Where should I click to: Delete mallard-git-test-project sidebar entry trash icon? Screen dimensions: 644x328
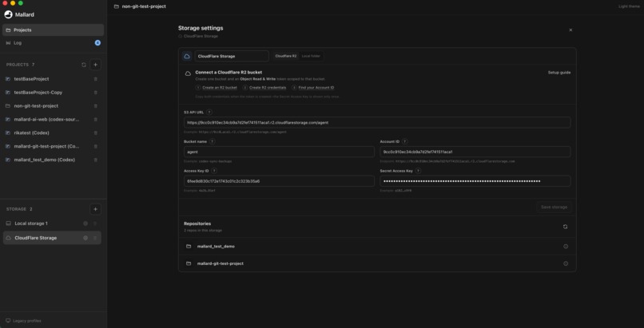96,146
